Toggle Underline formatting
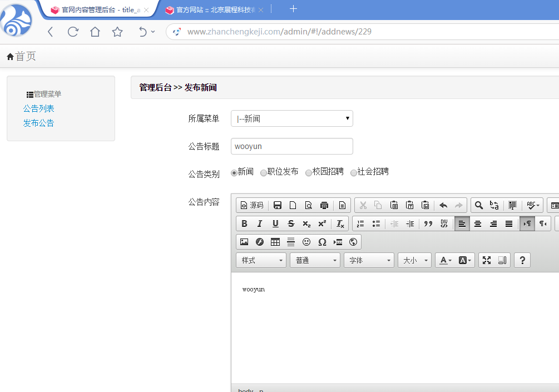 point(275,224)
